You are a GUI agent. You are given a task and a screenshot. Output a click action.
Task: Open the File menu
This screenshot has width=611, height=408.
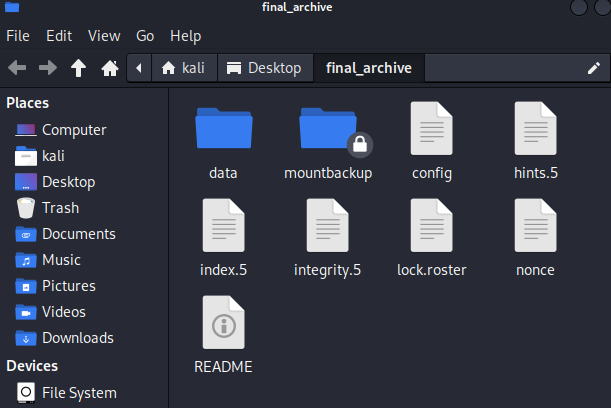click(18, 36)
